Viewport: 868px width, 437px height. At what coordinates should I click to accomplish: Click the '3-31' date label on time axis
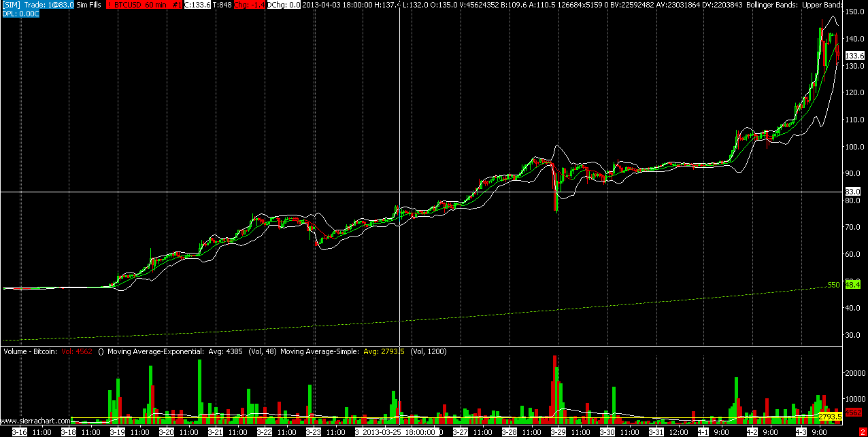656,432
